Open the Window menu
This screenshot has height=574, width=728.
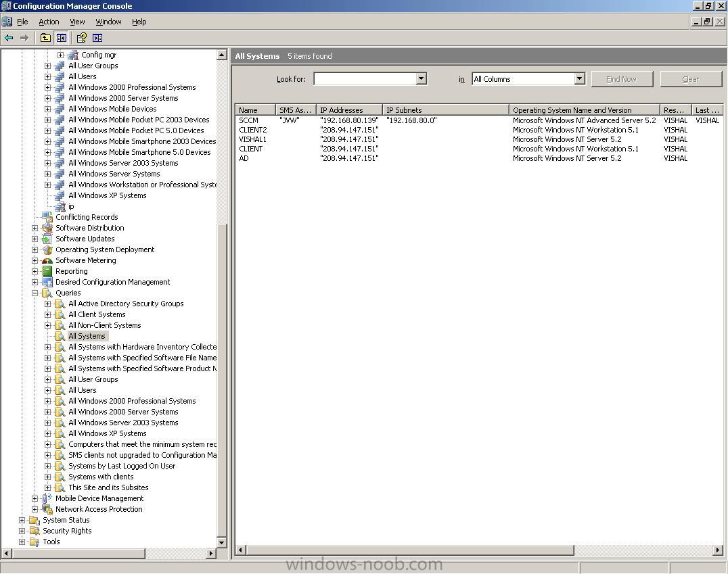click(108, 22)
